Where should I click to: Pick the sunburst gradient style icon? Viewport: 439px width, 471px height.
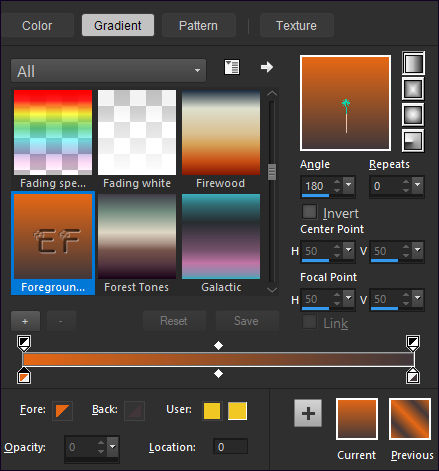point(413,115)
